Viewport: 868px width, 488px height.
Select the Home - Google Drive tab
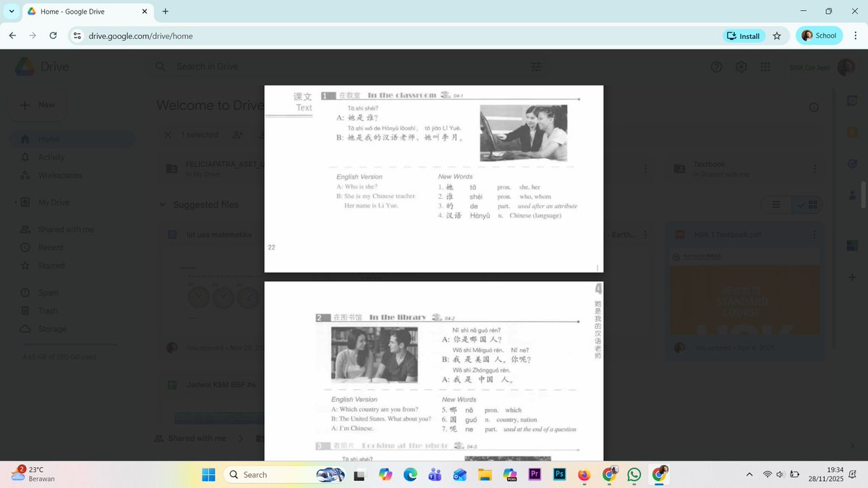[88, 12]
